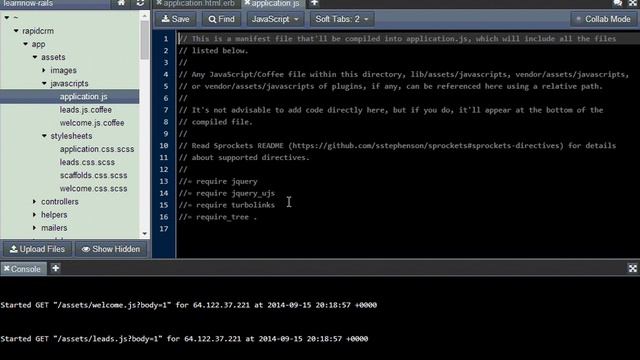Click the fullscreen editor icon at top right
This screenshot has height=360, width=640.
click(632, 3)
